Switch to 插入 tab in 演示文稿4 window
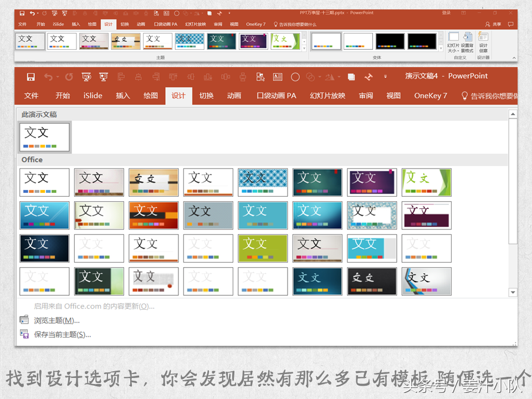The height and width of the screenshot is (399, 532). (123, 96)
